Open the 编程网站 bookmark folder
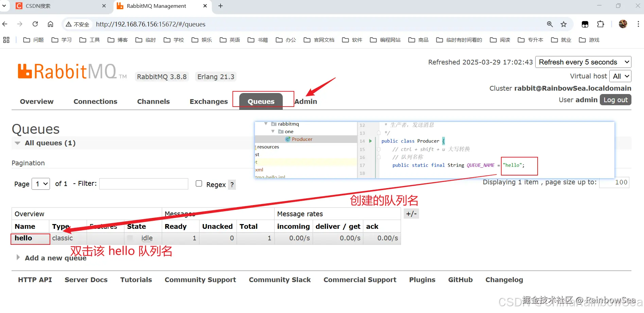 tap(385, 40)
